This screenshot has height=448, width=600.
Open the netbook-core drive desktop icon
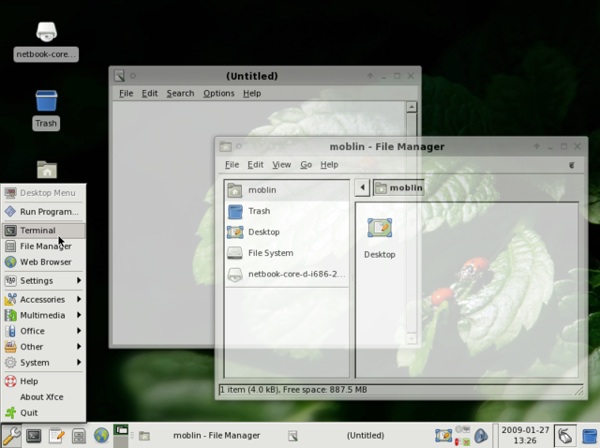pyautogui.click(x=46, y=34)
